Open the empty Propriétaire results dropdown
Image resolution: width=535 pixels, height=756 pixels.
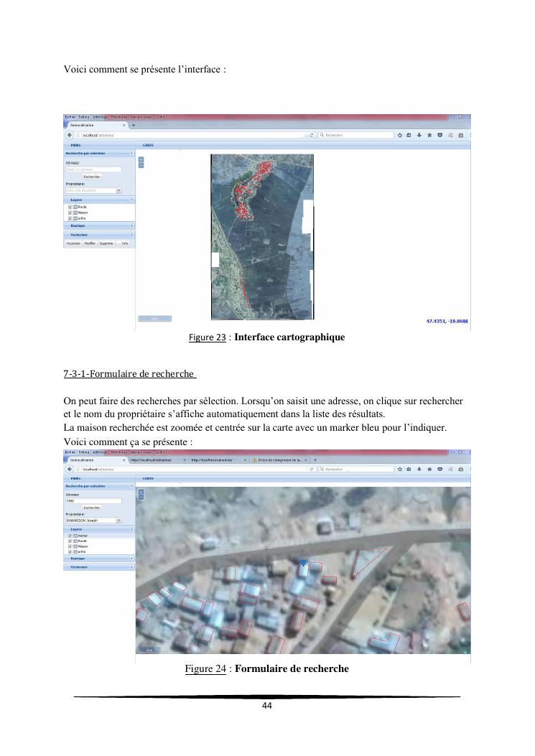tap(118, 190)
